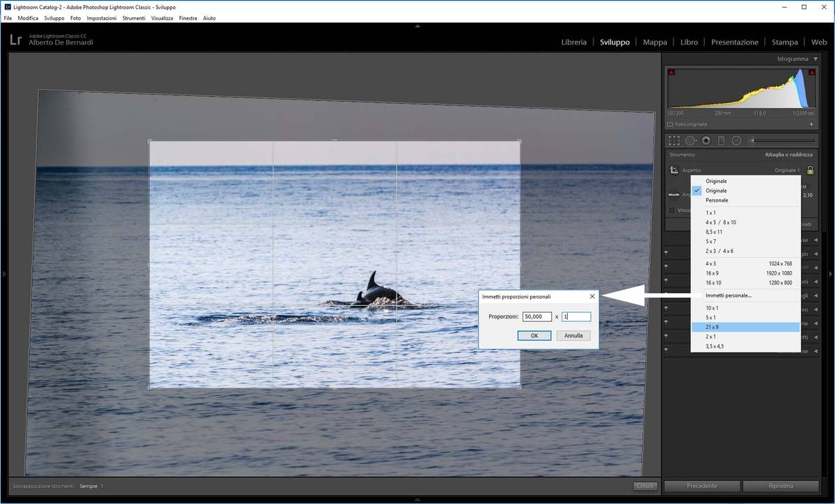Viewport: 835px width, 504px height.
Task: Toggle the highlight clipping indicator in histogram
Action: [811, 72]
